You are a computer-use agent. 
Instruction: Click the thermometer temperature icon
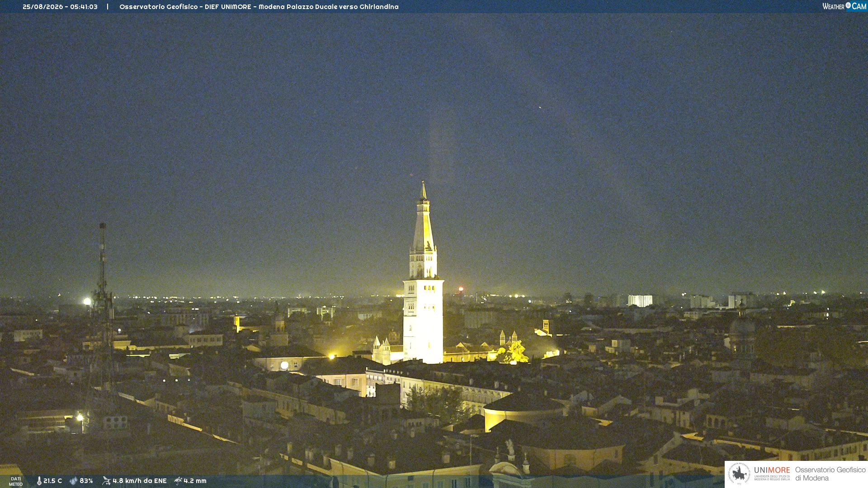(x=39, y=481)
